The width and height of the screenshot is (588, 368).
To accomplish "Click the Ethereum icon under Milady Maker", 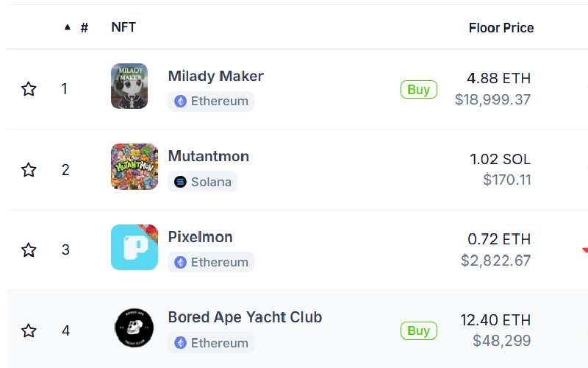I will pyautogui.click(x=180, y=101).
